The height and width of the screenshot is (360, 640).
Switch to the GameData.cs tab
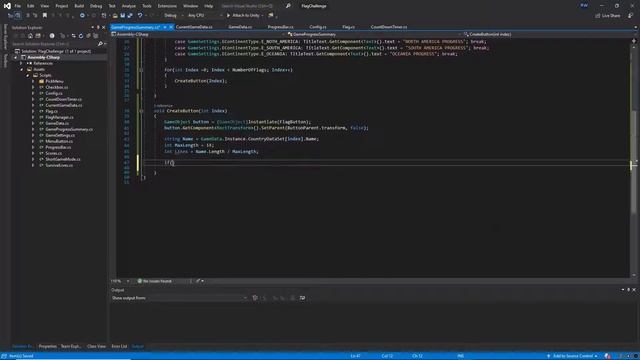[240, 27]
